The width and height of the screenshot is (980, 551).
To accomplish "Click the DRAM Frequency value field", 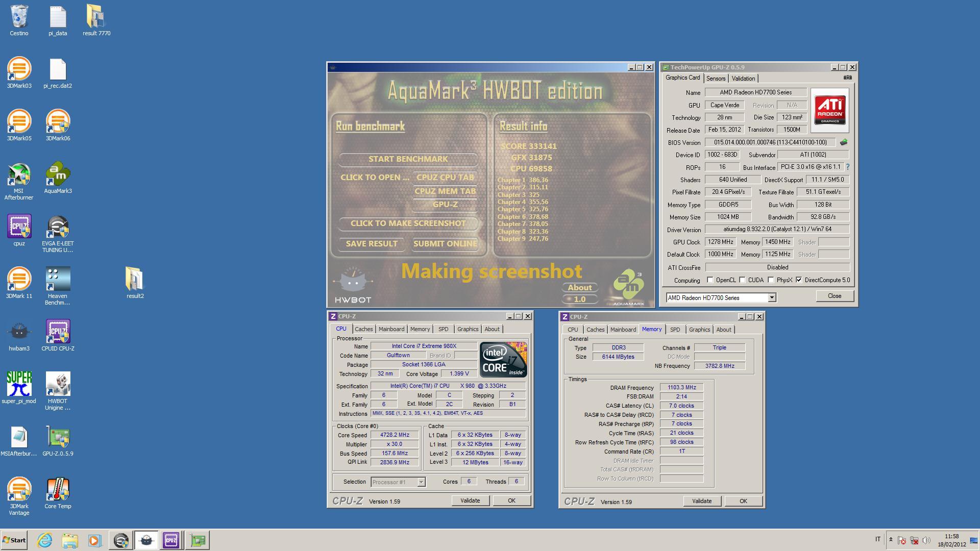I will pyautogui.click(x=681, y=387).
